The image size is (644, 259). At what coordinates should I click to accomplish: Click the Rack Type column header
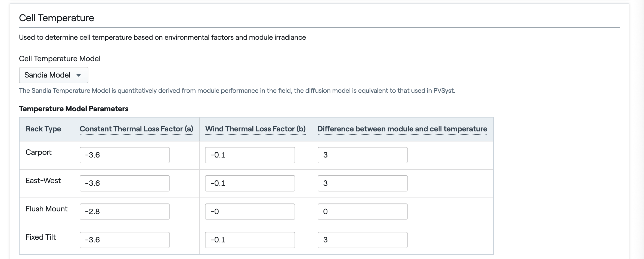tap(43, 129)
